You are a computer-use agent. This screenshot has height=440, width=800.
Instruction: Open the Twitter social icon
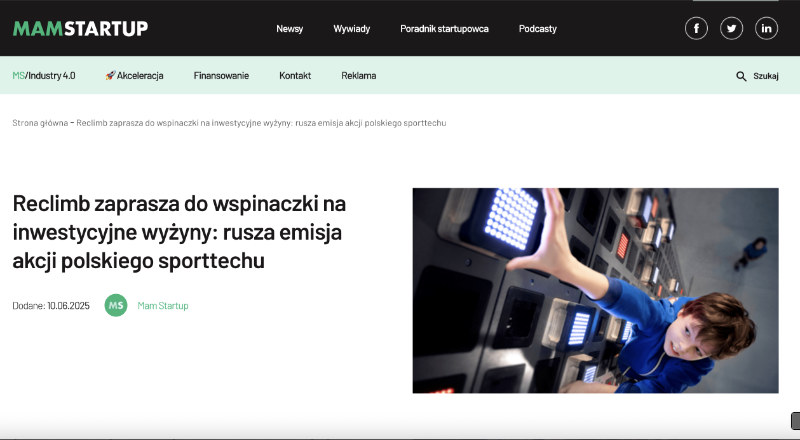731,28
